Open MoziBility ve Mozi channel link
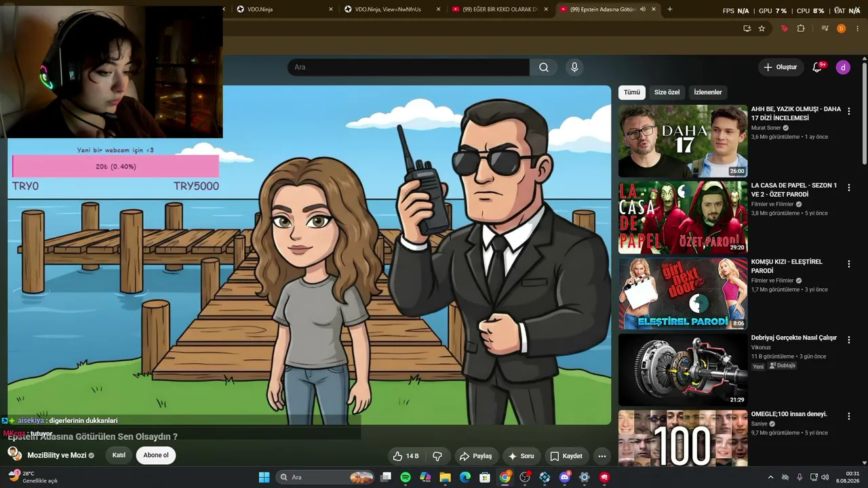The height and width of the screenshot is (488, 868). 57,455
